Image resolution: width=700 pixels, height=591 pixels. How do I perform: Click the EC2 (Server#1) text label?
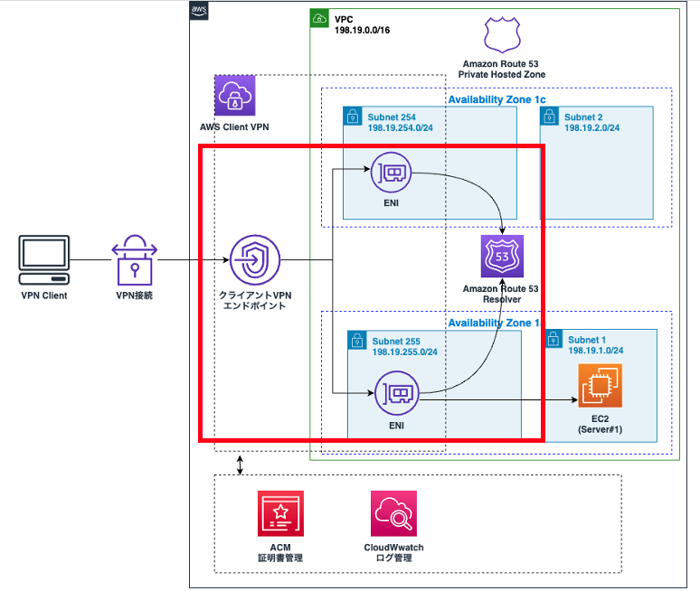[x=600, y=424]
